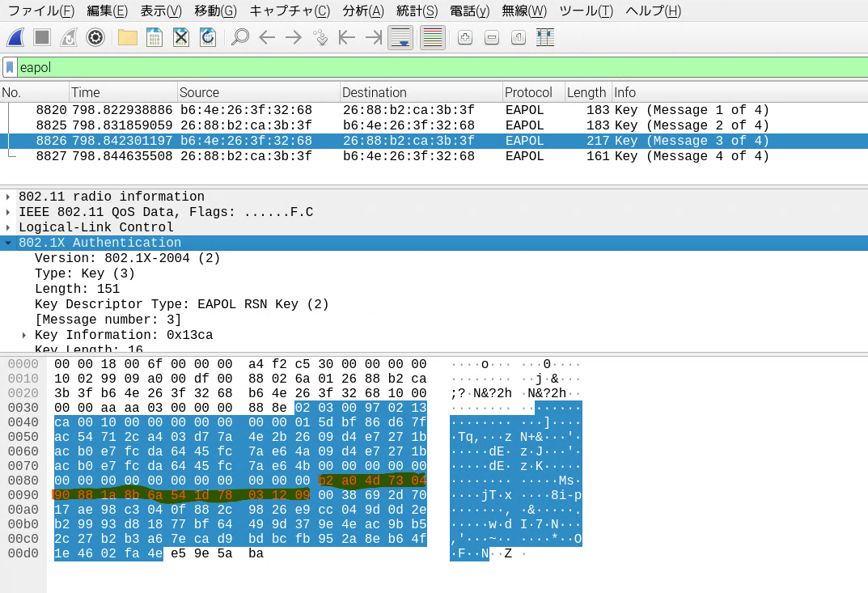Click the eapol display filter field

click(x=442, y=67)
